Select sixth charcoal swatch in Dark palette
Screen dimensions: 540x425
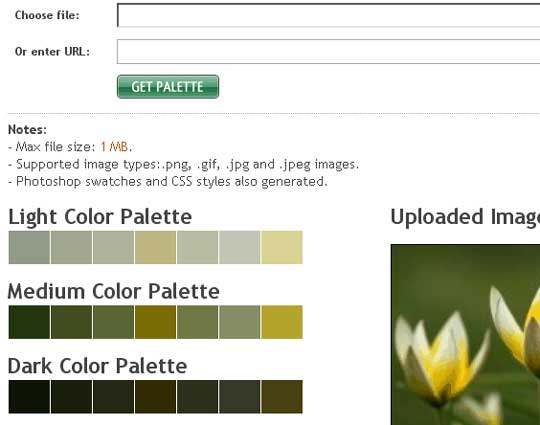tap(240, 397)
